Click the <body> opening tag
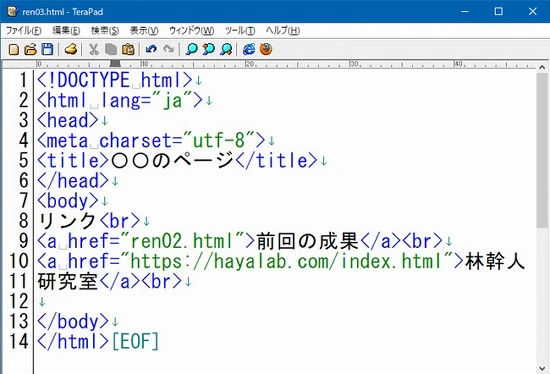The width and height of the screenshot is (550, 374). [x=68, y=201]
